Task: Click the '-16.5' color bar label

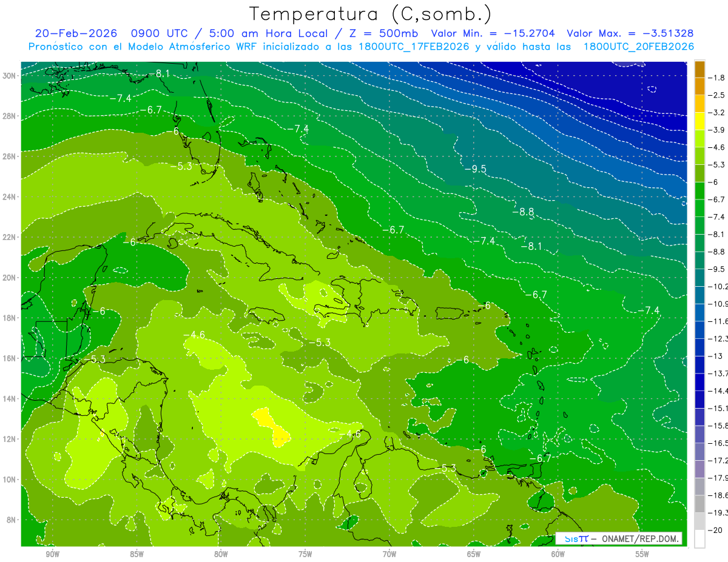Action: point(718,443)
